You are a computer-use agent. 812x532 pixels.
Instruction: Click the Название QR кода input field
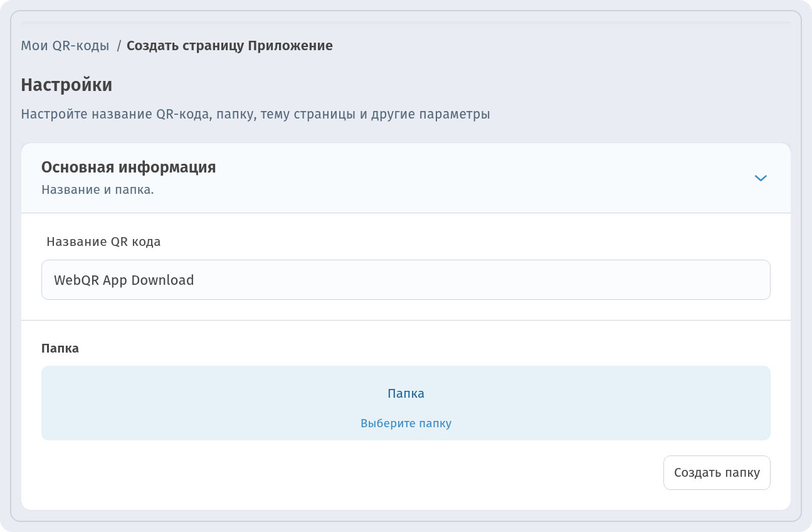(x=406, y=280)
